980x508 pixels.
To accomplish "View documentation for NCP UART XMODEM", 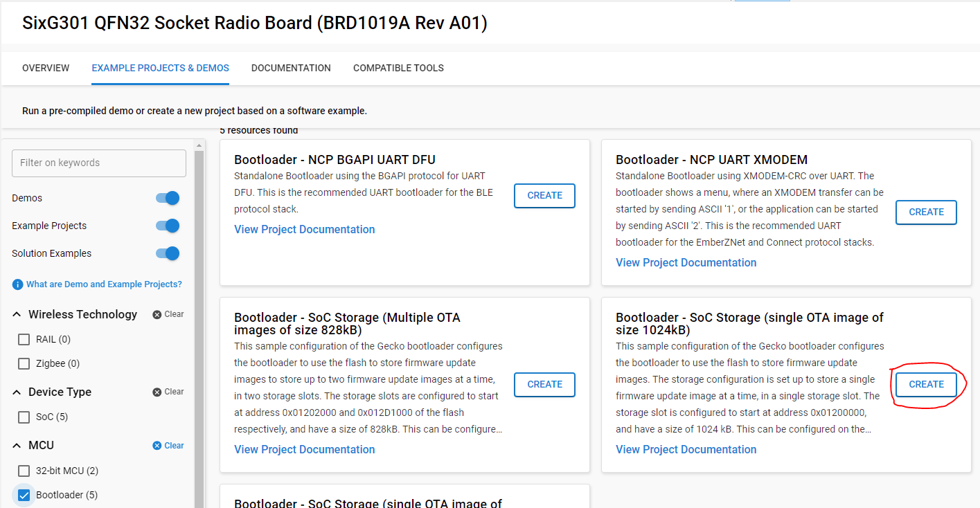I will (686, 262).
